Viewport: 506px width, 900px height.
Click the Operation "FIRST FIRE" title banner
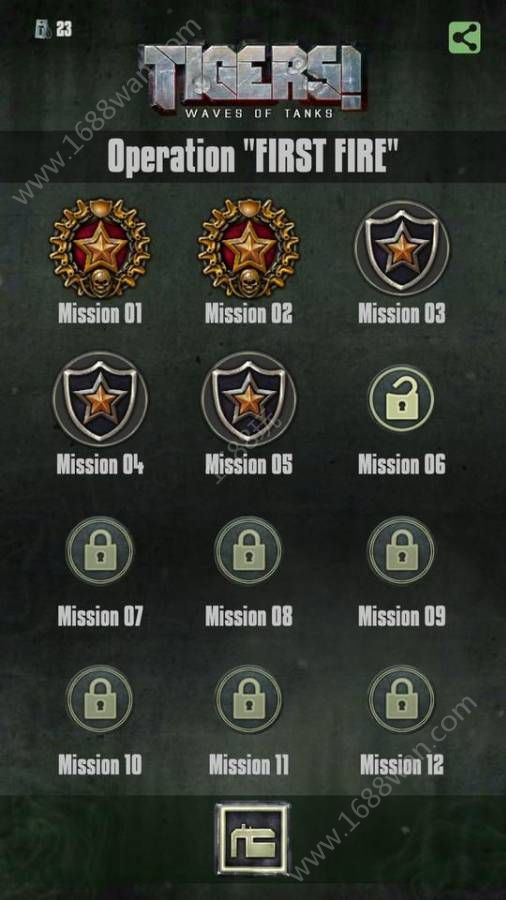(x=253, y=156)
